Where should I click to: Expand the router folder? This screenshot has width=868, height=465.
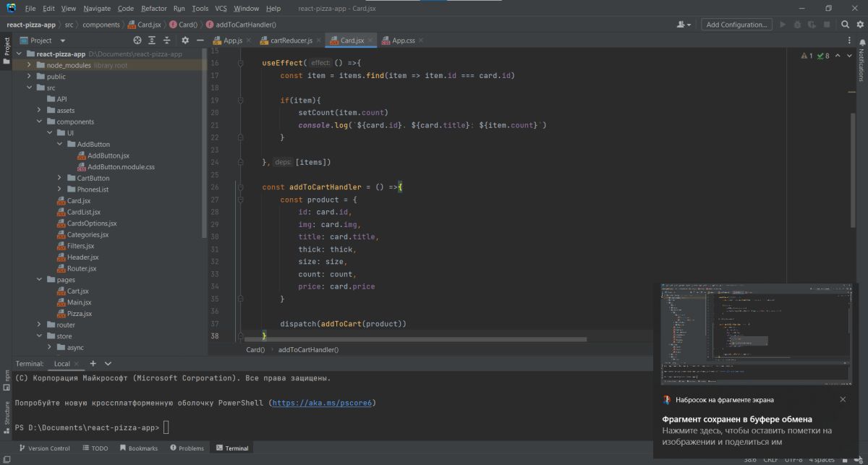pos(40,325)
